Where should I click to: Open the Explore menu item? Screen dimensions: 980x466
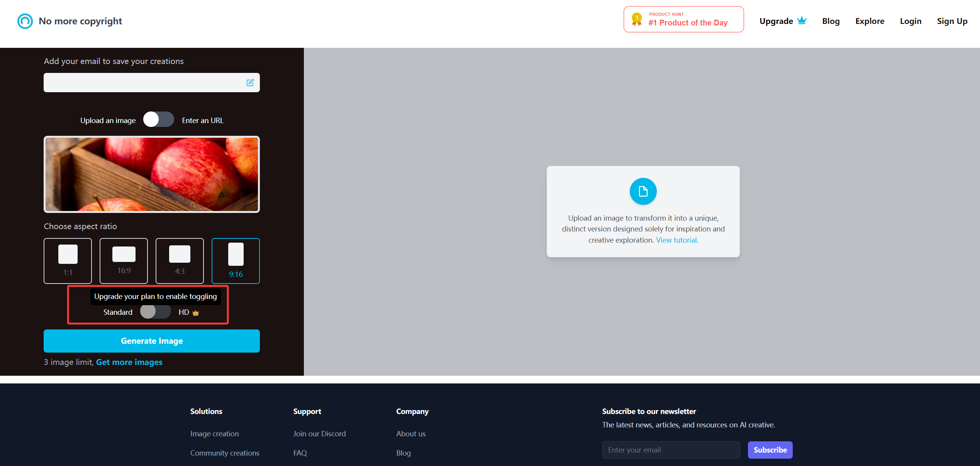click(x=870, y=21)
